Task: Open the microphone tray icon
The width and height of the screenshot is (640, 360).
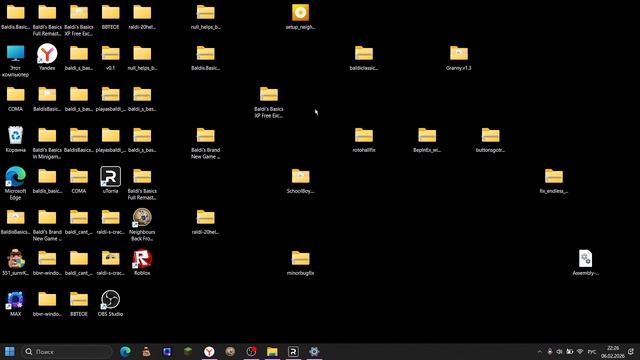Action: [x=550, y=352]
